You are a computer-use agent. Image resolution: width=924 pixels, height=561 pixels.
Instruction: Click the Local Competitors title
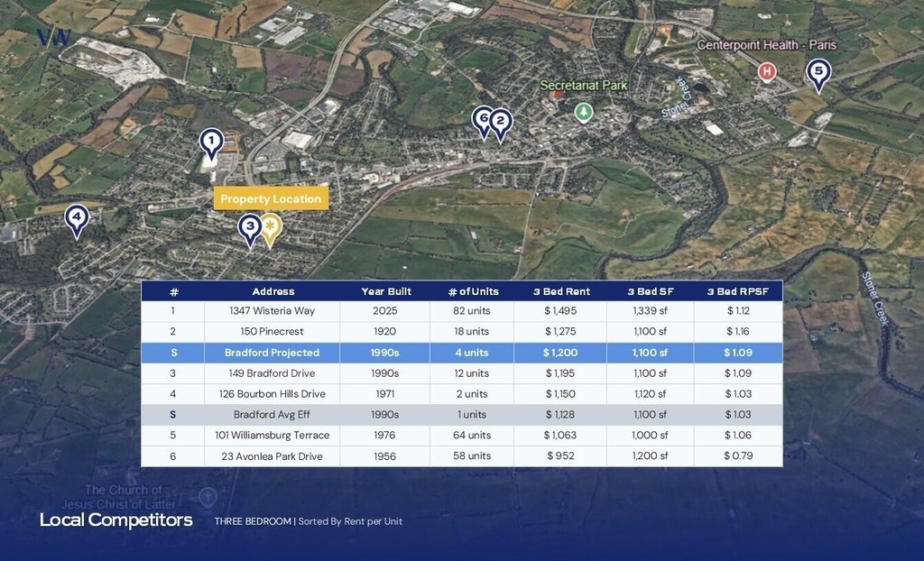(115, 520)
